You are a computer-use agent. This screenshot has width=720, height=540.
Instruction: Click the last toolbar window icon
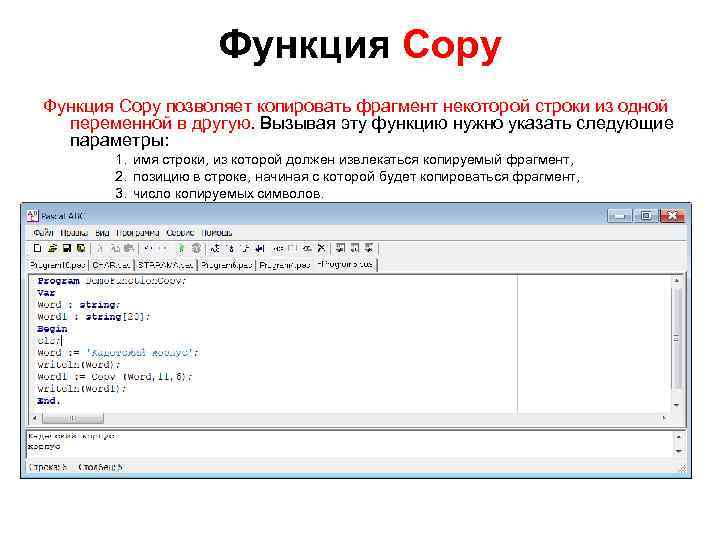point(369,248)
